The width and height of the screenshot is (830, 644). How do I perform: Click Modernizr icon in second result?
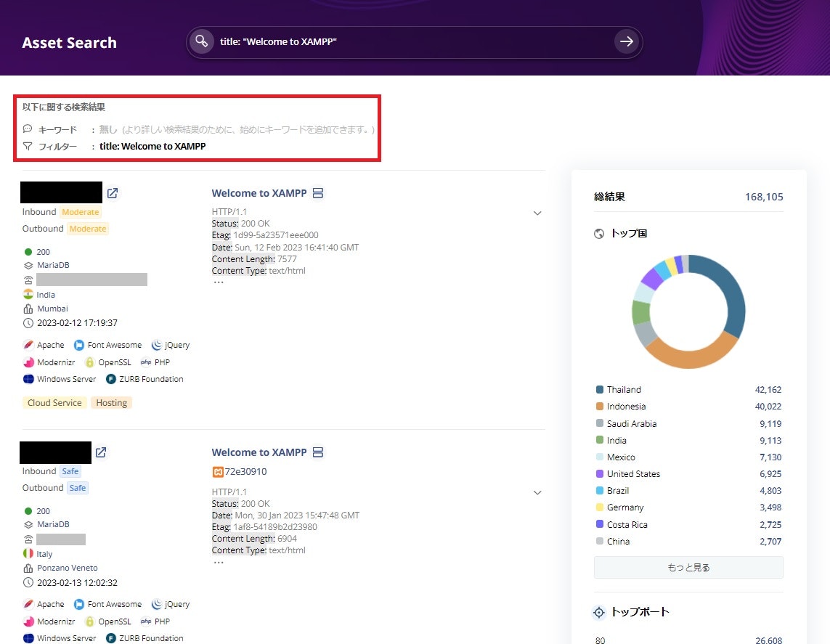point(28,621)
